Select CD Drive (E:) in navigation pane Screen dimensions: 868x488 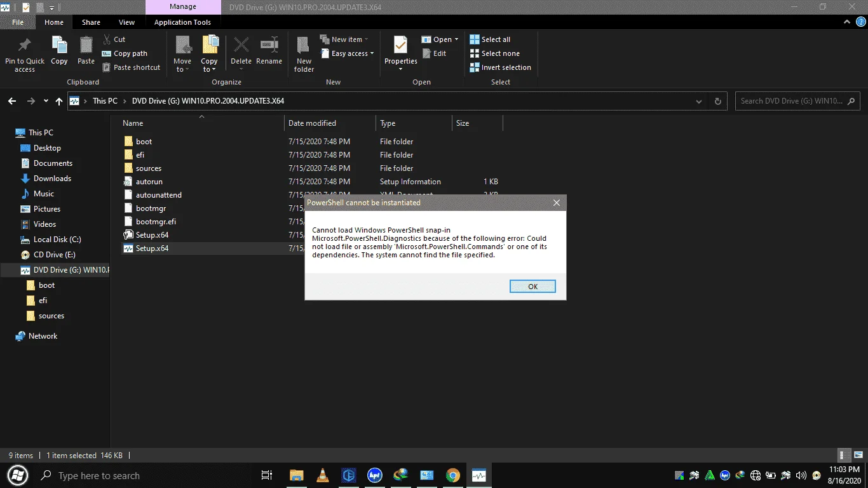tap(54, 255)
